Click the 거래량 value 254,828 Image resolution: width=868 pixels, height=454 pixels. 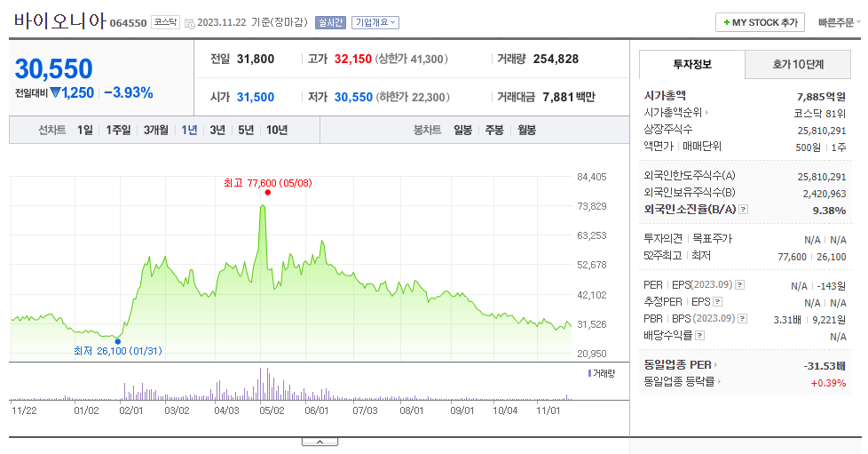pyautogui.click(x=556, y=59)
